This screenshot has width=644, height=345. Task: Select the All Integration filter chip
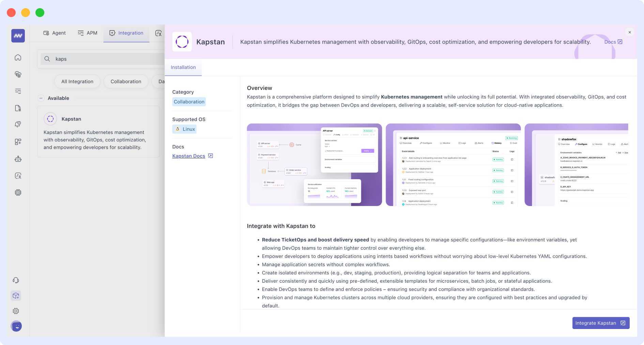tap(77, 81)
